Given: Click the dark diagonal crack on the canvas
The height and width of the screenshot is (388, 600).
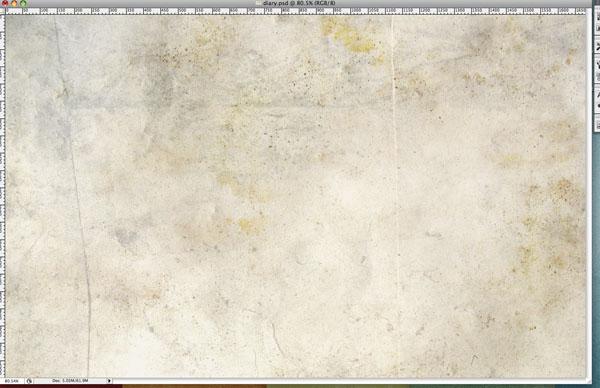Looking at the screenshot, I should pos(77,191).
